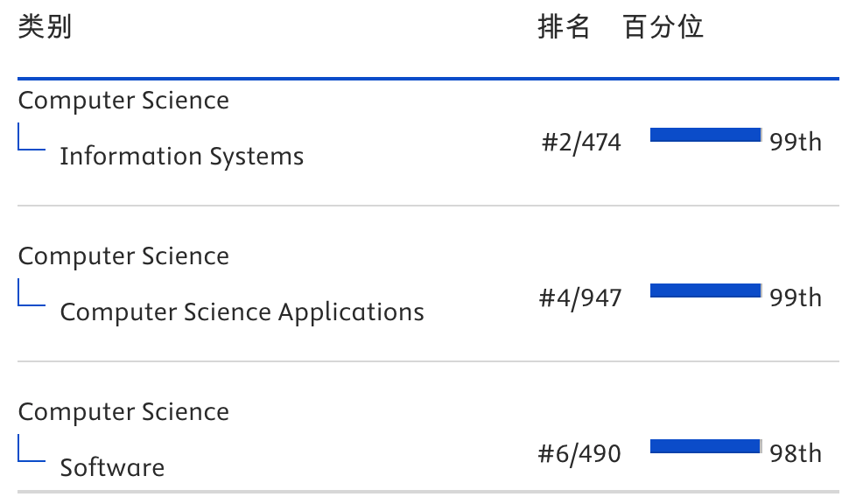Click the 百分位 column header
This screenshot has width=856, height=504.
pyautogui.click(x=663, y=27)
